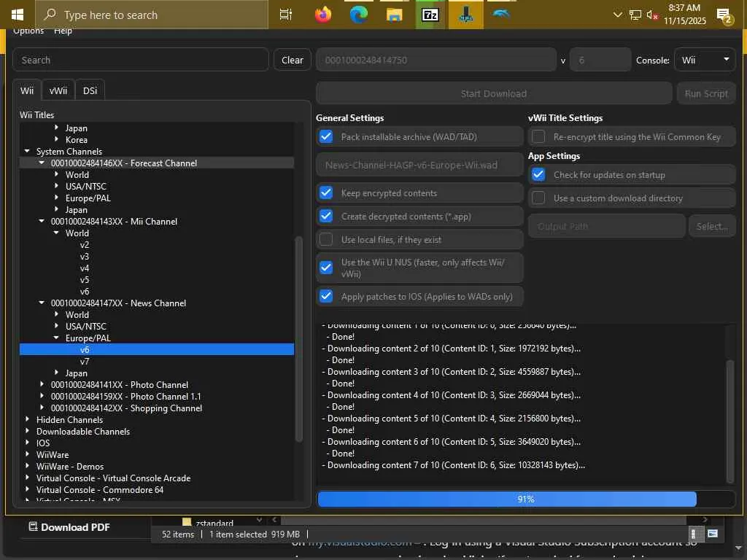This screenshot has height=560, width=747.
Task: Open the Dolphin emulator taskbar icon
Action: pos(501,14)
